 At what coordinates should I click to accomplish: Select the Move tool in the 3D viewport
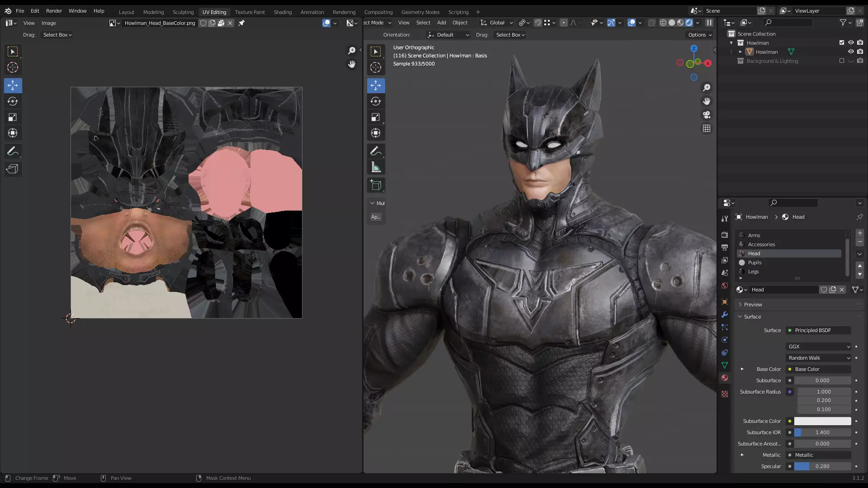click(x=376, y=85)
